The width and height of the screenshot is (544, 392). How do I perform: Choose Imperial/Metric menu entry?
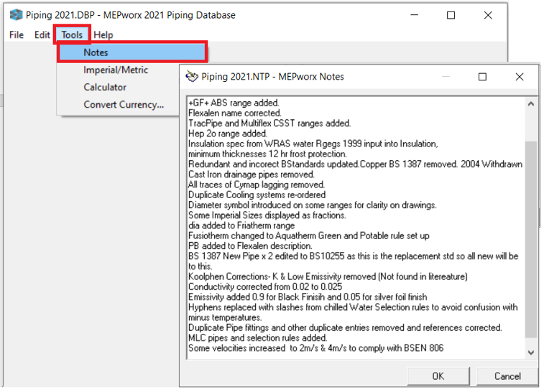pos(116,70)
